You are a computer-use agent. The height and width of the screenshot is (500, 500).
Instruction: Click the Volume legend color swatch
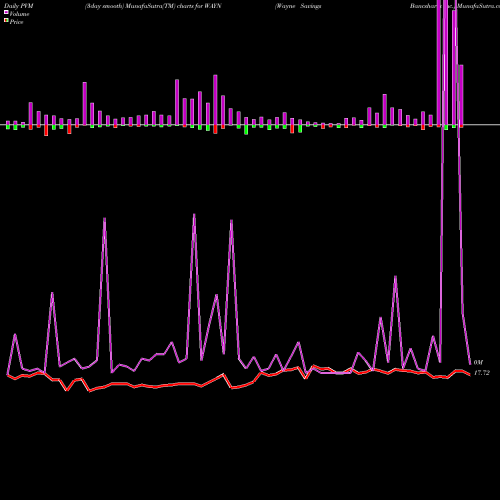click(6, 12)
